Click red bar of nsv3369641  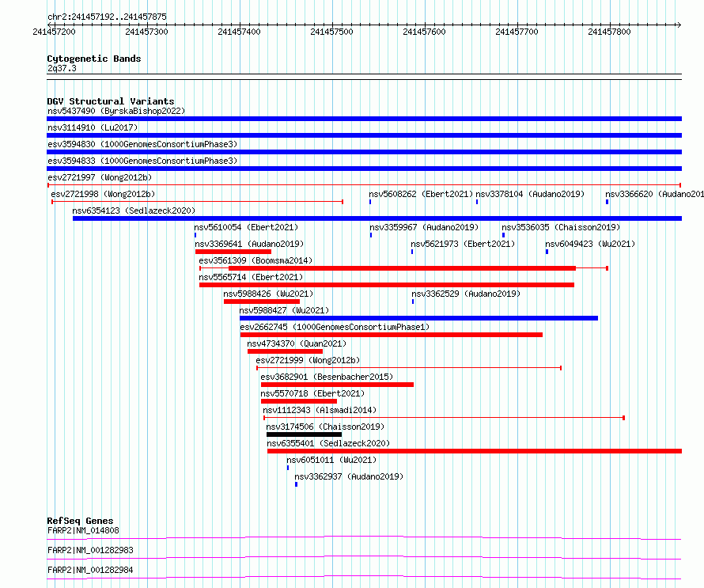pyautogui.click(x=233, y=252)
